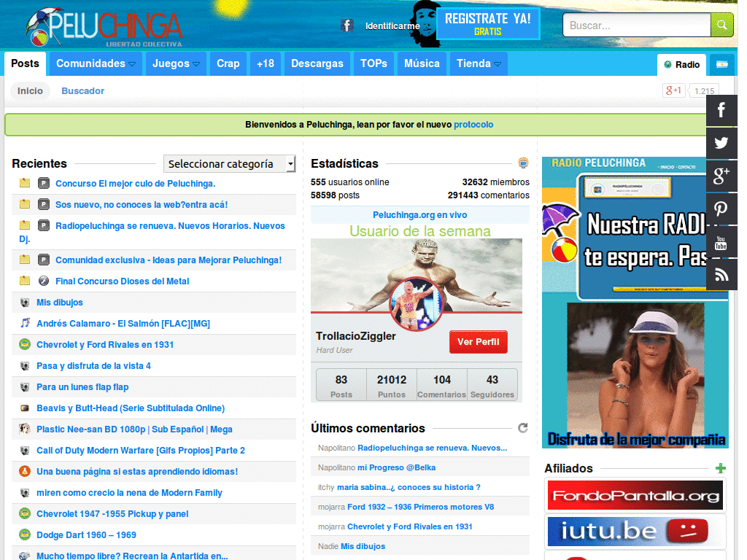Click icon beside Beavis y Butt-Head post

click(25, 408)
